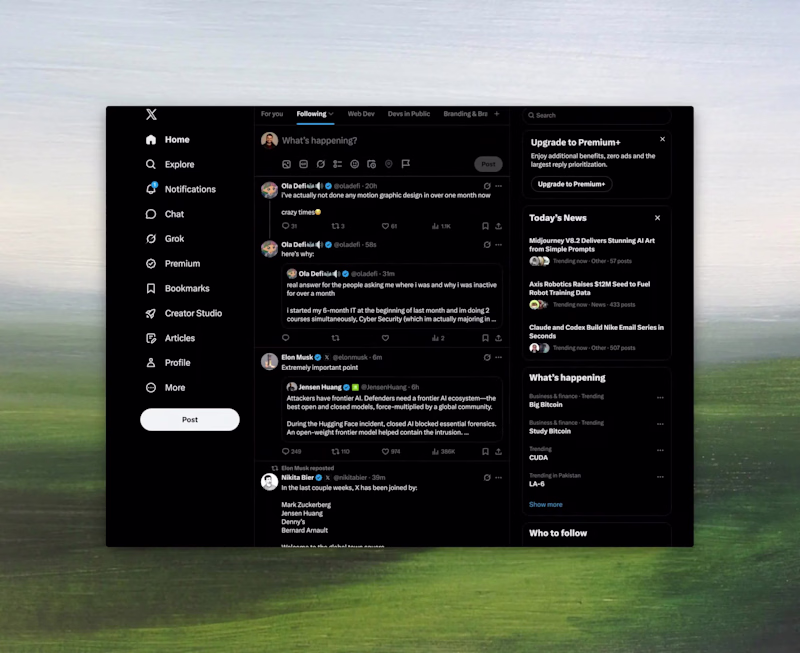Click the white sidebar Post button

190,419
